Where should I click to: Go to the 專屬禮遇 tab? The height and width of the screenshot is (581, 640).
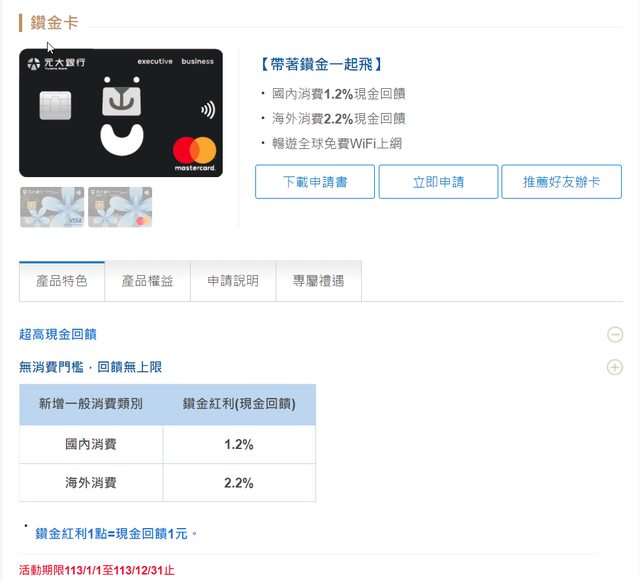[x=318, y=281]
